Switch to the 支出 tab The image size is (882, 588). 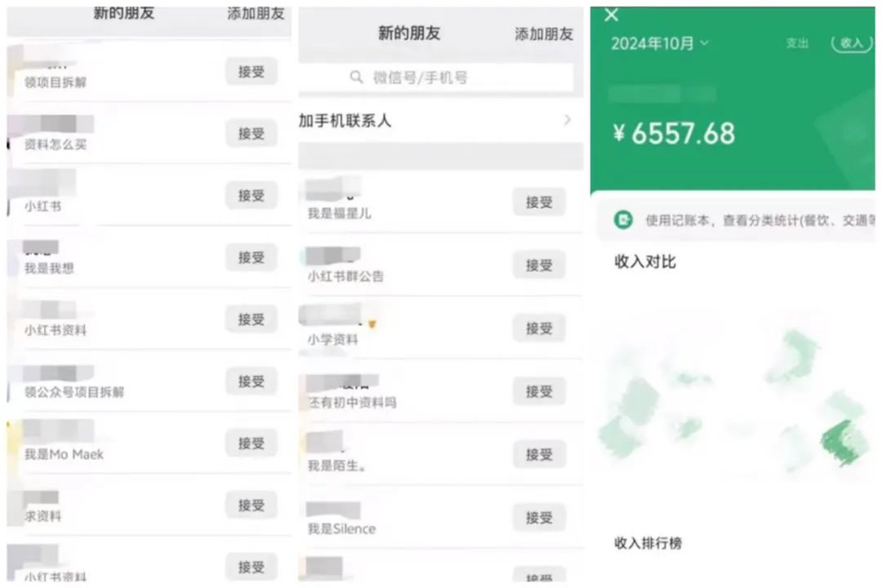[796, 43]
